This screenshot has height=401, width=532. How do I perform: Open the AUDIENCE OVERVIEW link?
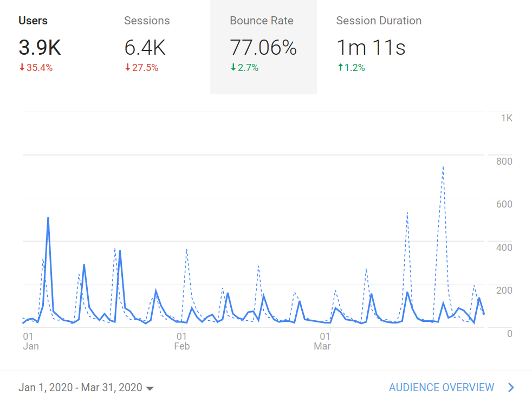coord(442,387)
